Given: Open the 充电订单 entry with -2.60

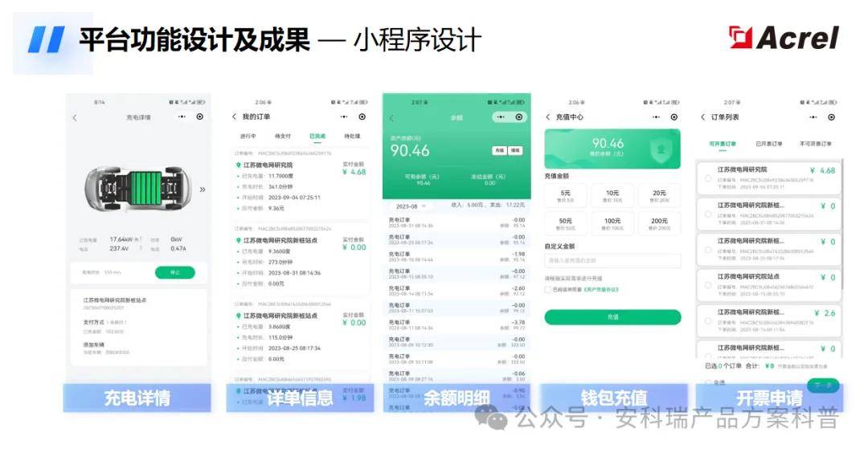Looking at the screenshot, I should (x=457, y=291).
